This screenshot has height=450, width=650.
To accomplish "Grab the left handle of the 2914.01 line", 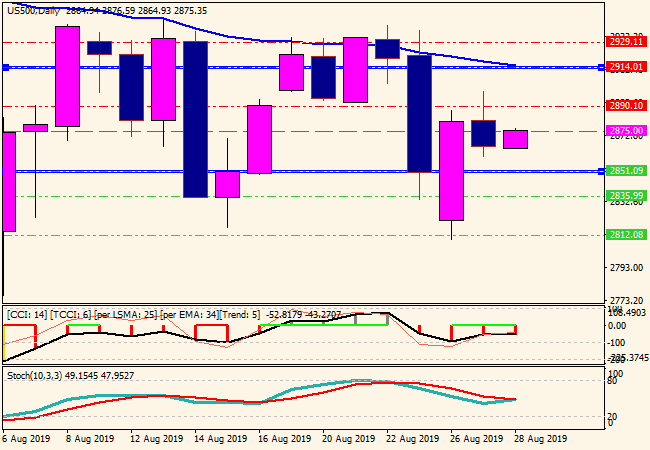I will coord(5,67).
